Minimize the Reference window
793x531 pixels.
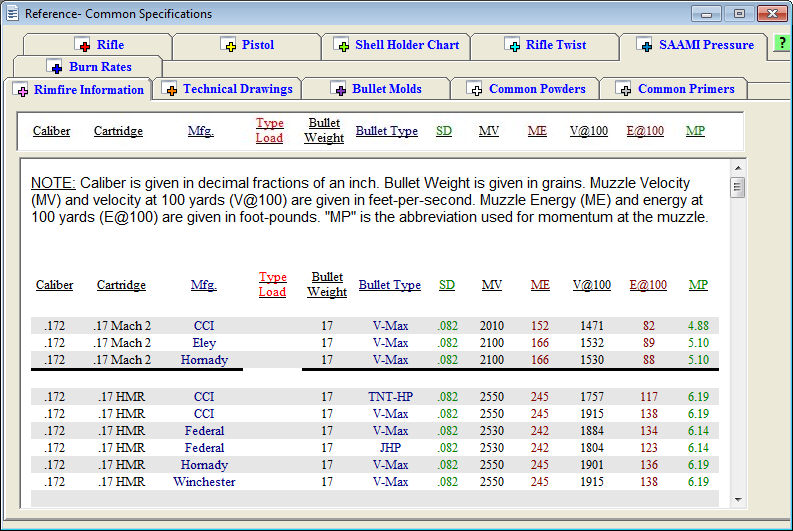pos(706,14)
